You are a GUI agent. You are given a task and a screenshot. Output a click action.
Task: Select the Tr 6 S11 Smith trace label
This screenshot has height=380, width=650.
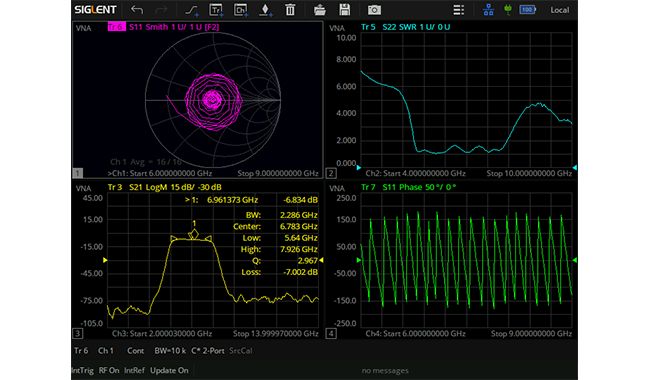click(x=163, y=27)
